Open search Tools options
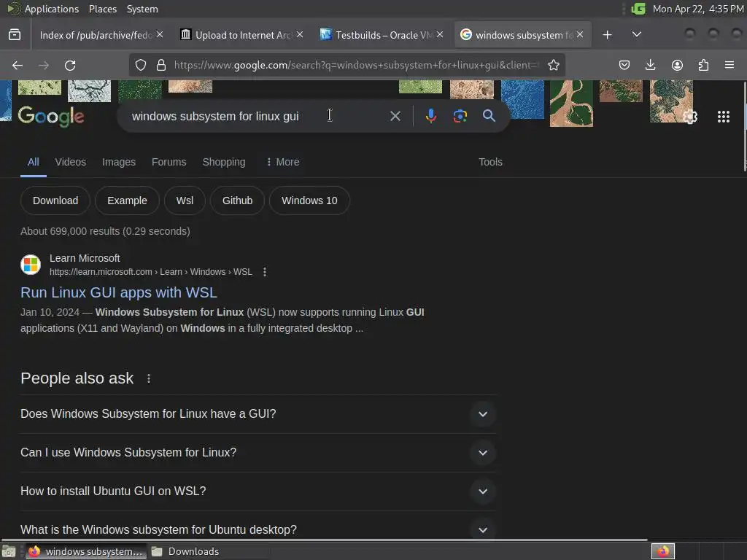The height and width of the screenshot is (560, 747). click(x=490, y=162)
